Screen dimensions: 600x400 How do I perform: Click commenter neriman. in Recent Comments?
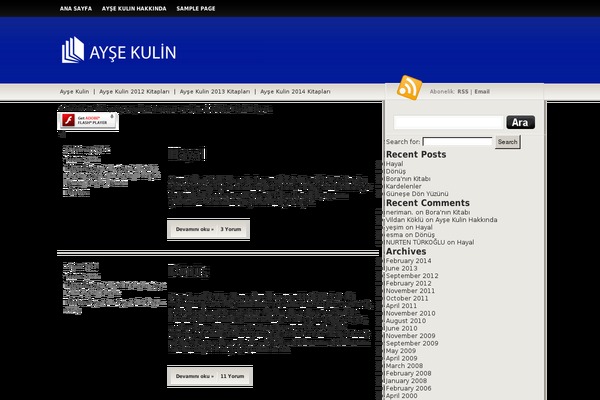pyautogui.click(x=399, y=212)
